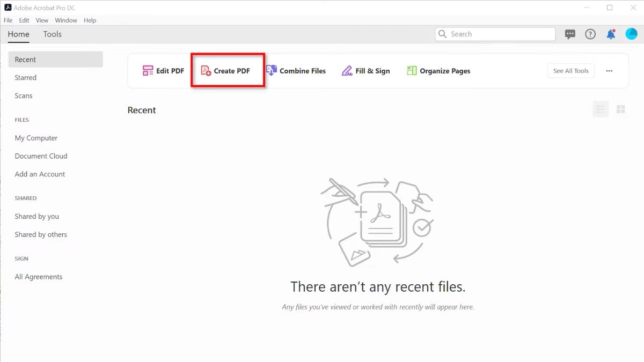This screenshot has width=644, height=362.
Task: Click the See All Tools button
Action: [570, 70]
